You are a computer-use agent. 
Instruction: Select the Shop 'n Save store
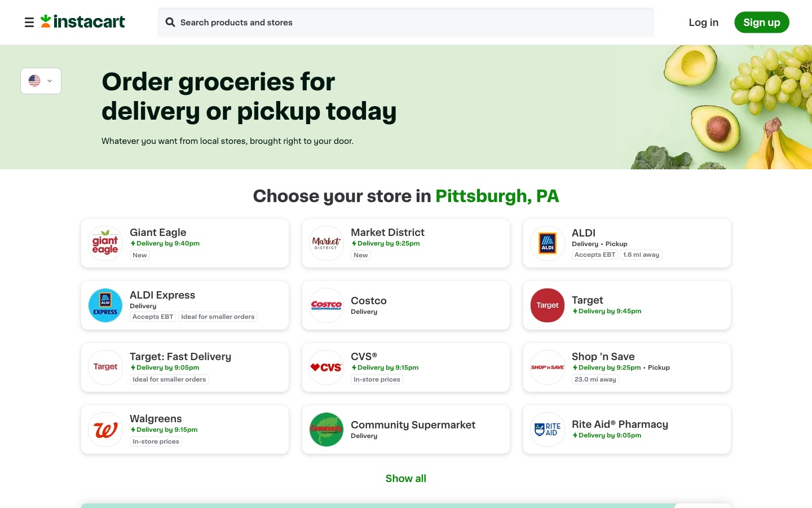point(627,367)
